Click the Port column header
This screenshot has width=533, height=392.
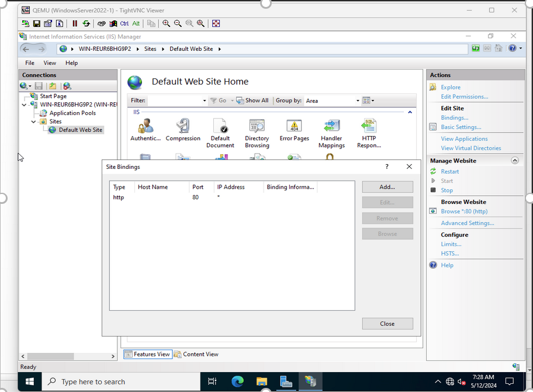point(202,187)
